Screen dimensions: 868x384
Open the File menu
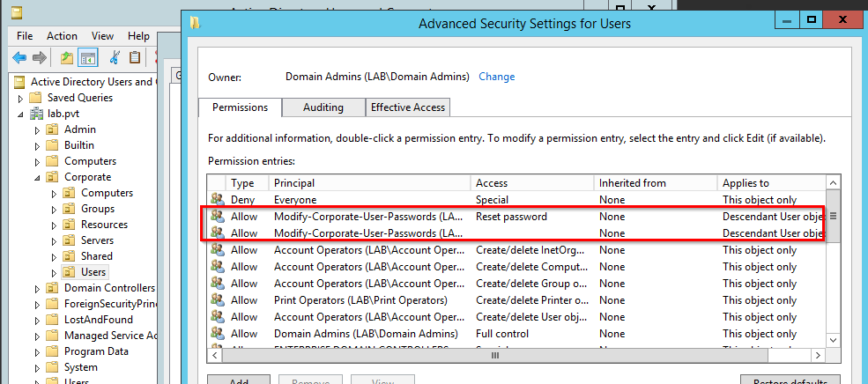(x=25, y=36)
